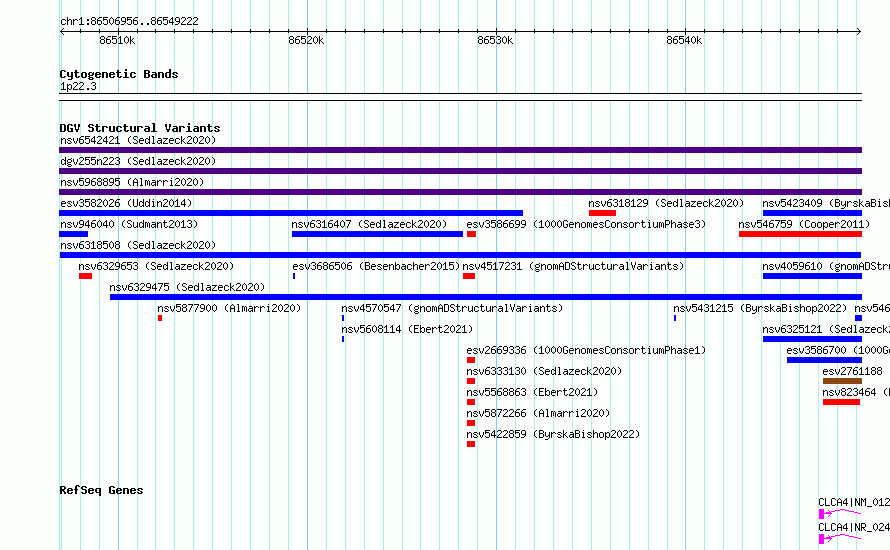The image size is (890, 550).
Task: Click red marker under nsv6329653
Action: [86, 276]
